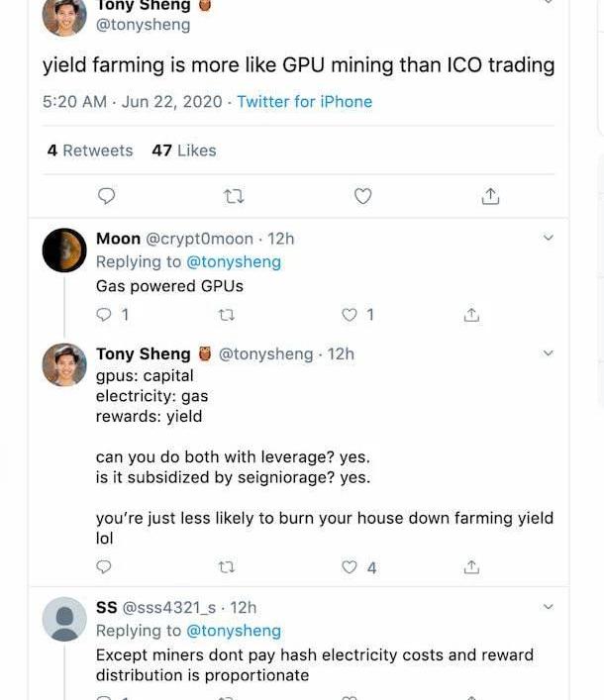This screenshot has height=700, width=604.
Task: Like Tony Sheng's gpus capital reply
Action: click(x=349, y=567)
